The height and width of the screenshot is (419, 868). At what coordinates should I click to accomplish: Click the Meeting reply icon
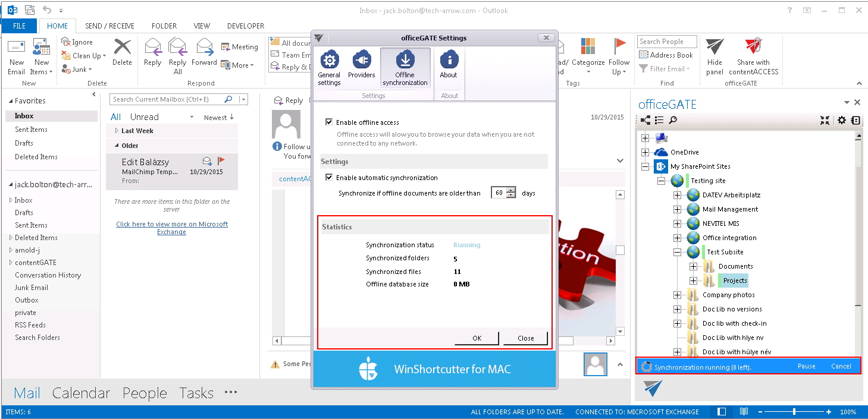(x=226, y=47)
